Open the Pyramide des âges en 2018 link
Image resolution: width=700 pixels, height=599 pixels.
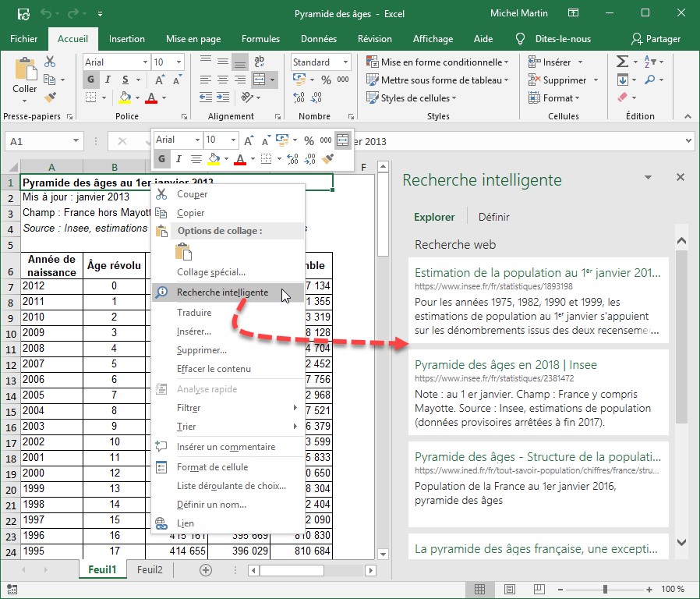pyautogui.click(x=506, y=364)
